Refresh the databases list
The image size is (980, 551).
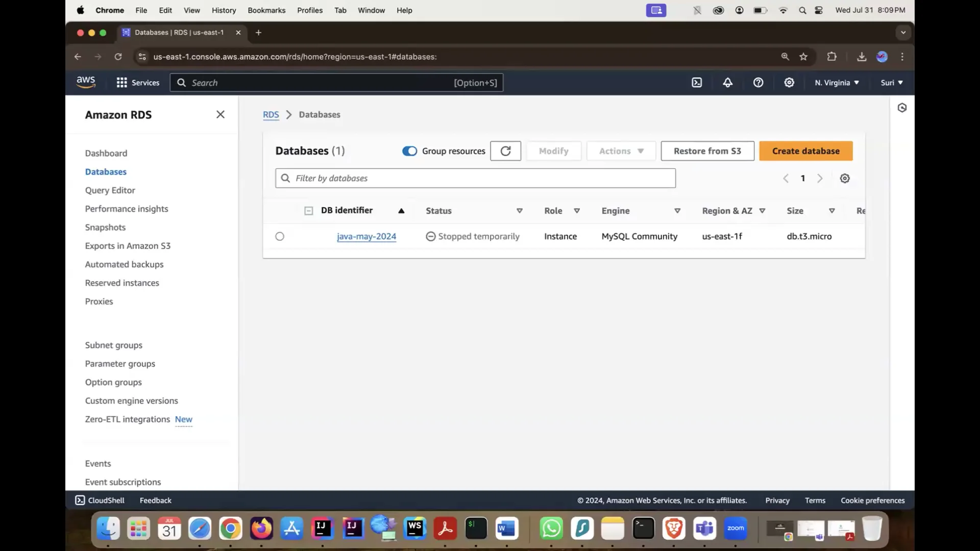pos(505,151)
